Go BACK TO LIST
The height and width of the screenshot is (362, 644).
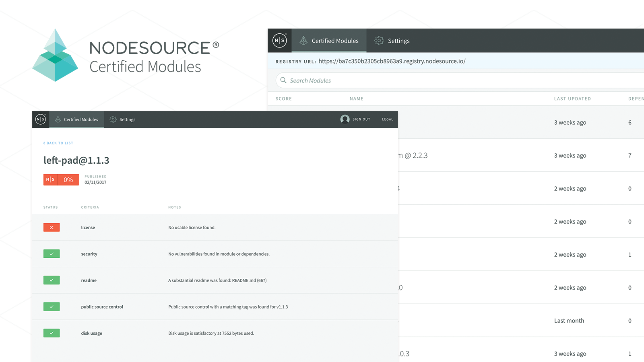(x=58, y=143)
